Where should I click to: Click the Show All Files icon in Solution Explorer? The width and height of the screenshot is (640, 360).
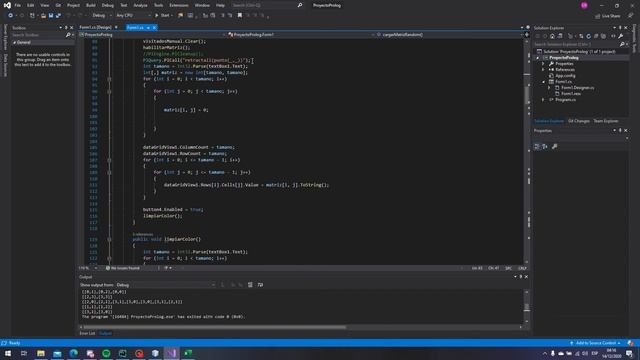click(x=603, y=36)
